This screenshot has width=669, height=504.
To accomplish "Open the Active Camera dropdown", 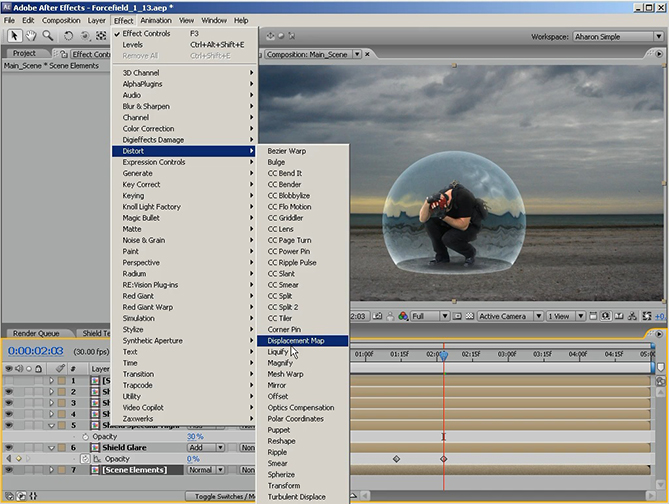I will [510, 316].
